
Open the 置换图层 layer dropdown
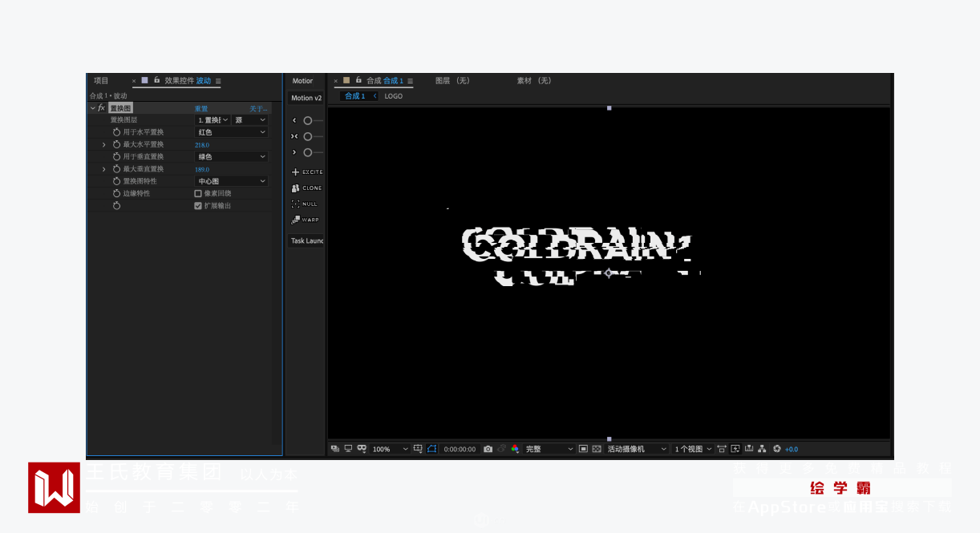tap(213, 119)
